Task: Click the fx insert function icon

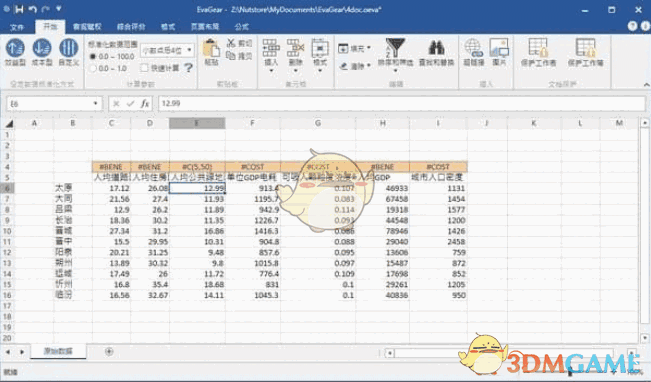Action: coord(144,103)
